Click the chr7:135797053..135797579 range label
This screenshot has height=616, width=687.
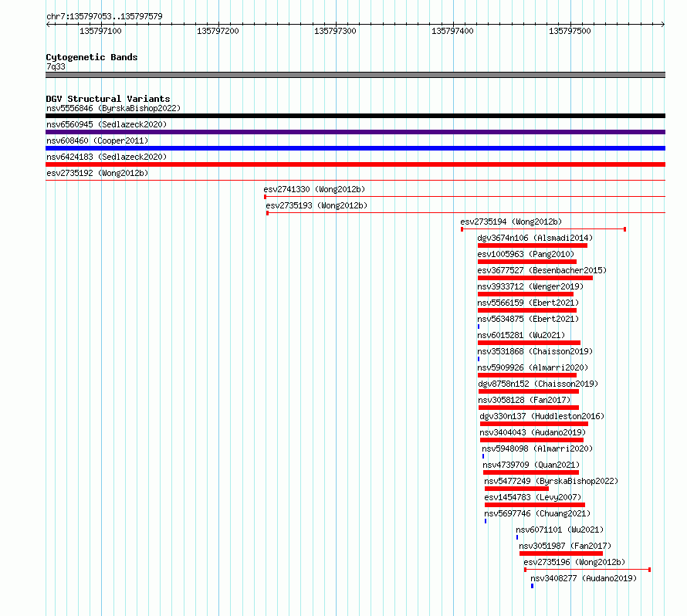click(x=104, y=16)
